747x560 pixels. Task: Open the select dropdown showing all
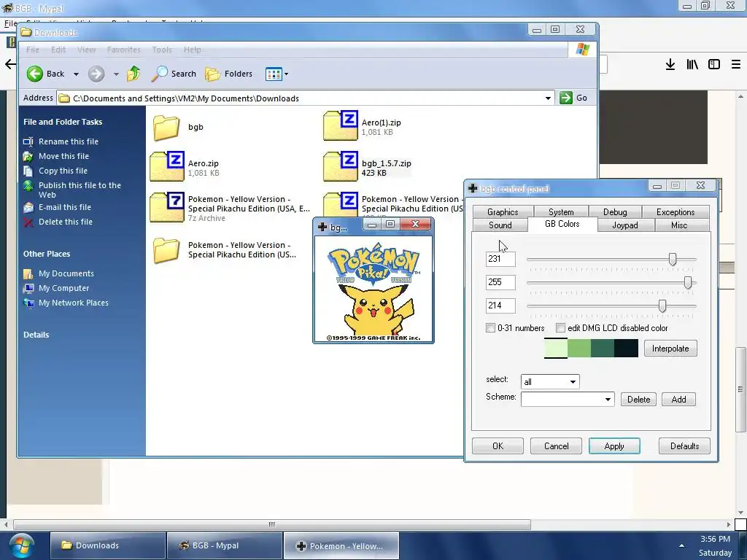pos(550,382)
